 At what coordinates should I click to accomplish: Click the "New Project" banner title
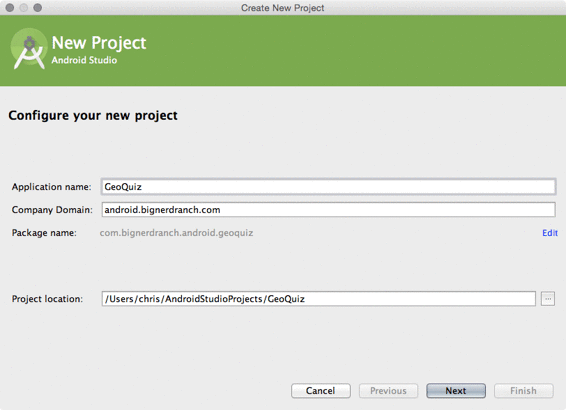(x=99, y=43)
